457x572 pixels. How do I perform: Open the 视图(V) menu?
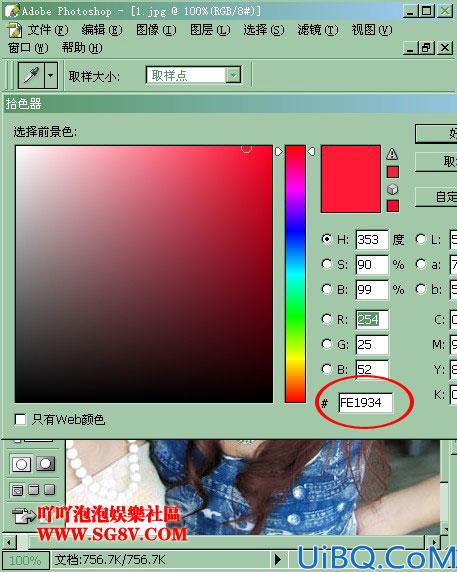pyautogui.click(x=372, y=30)
